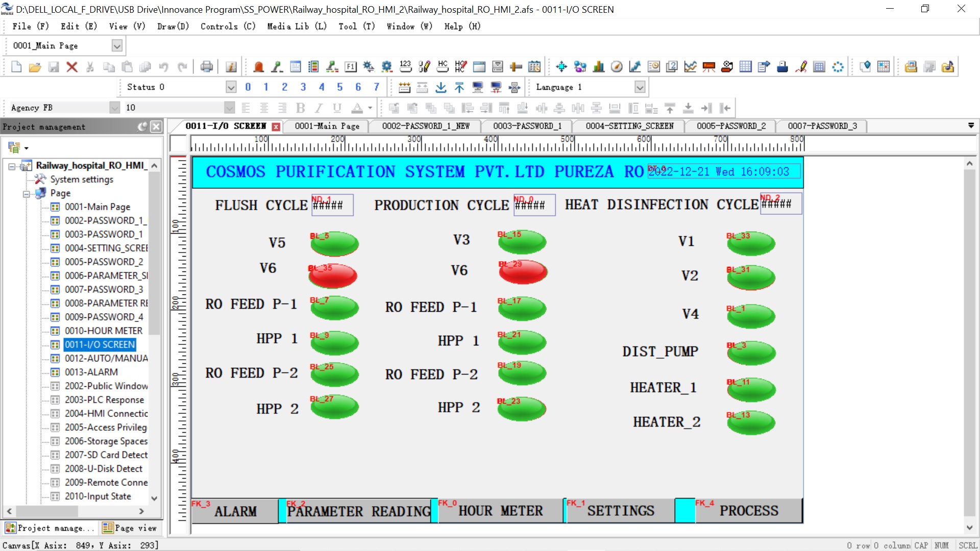Open 0013-ALARM page in project tree
The width and height of the screenshot is (980, 551).
click(x=91, y=372)
